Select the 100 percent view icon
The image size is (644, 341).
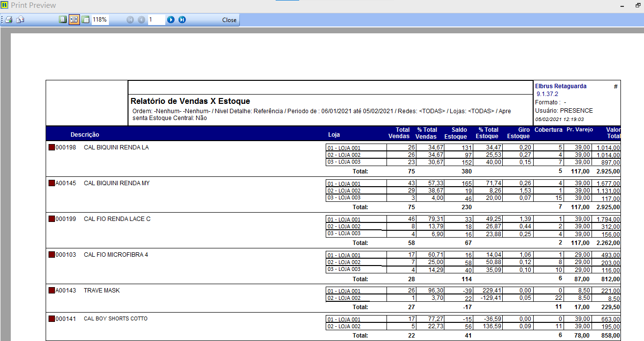pos(85,20)
